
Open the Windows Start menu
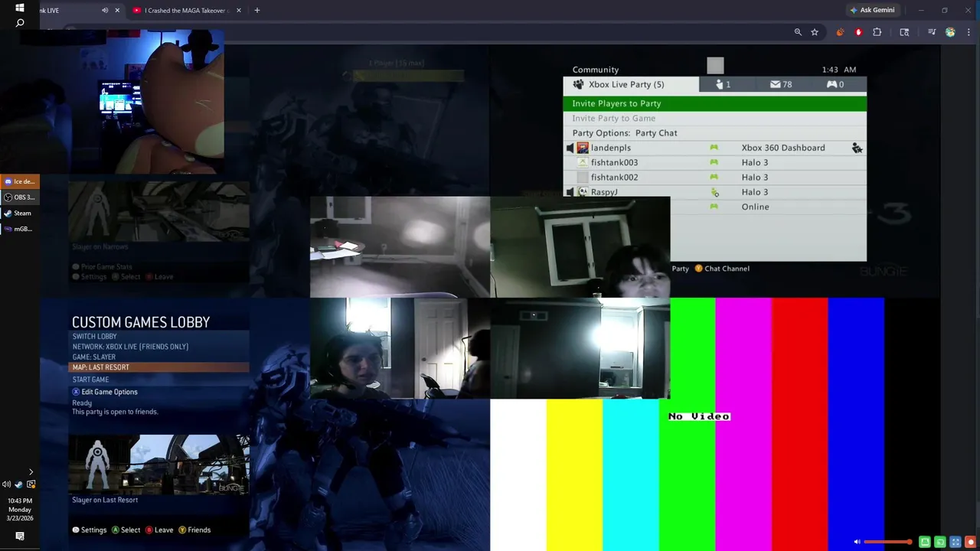tap(20, 8)
